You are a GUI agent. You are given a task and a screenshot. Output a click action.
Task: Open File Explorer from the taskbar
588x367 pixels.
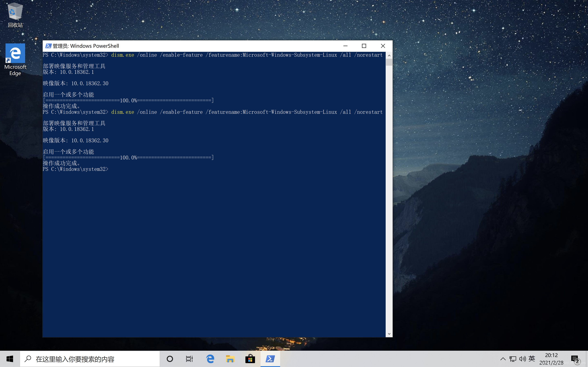(x=230, y=359)
